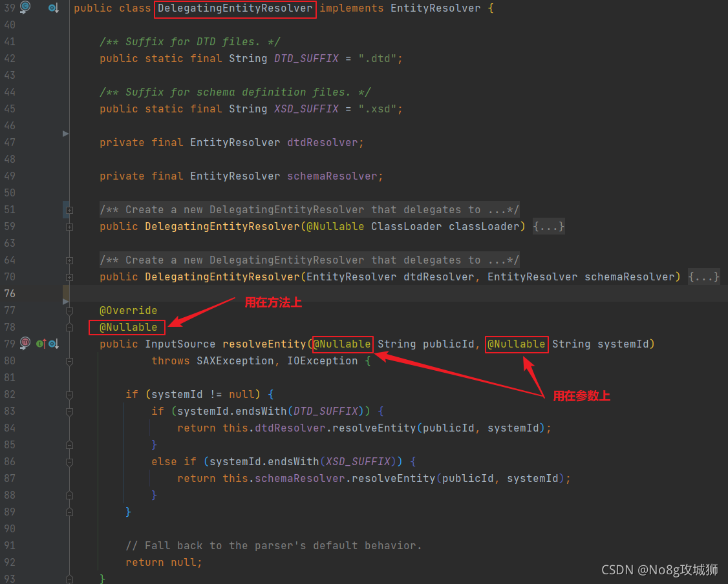
Task: Click the DTD_SUFFIX constant declaration on line 42
Action: [306, 58]
